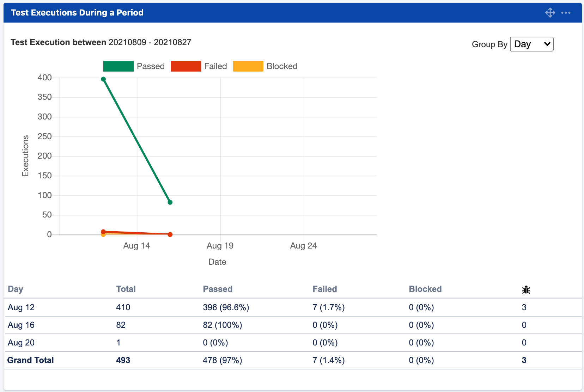Click the Total column header

[126, 289]
